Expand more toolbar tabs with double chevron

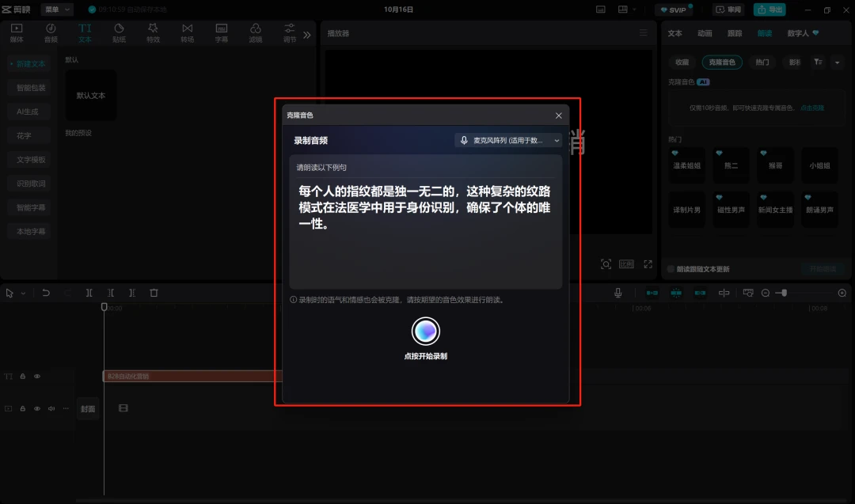[307, 35]
